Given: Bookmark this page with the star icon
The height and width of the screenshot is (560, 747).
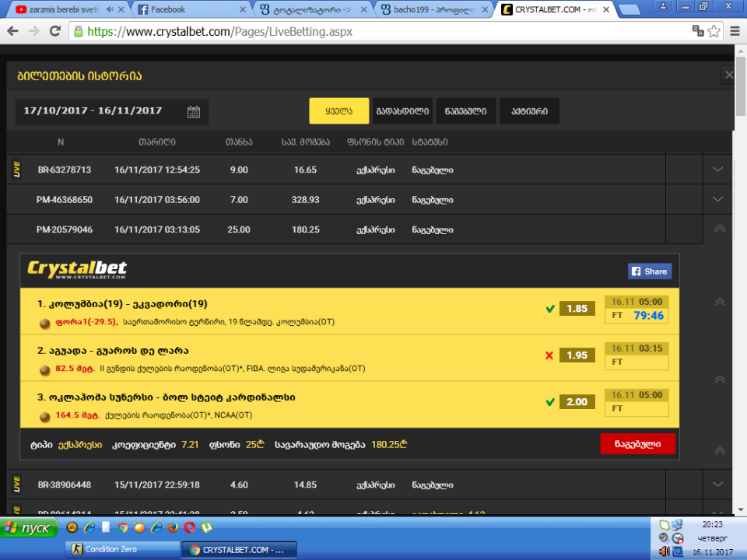Looking at the screenshot, I should click(714, 31).
